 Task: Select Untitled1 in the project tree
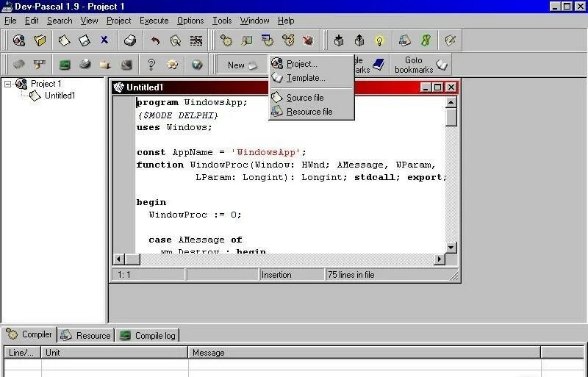[60, 96]
